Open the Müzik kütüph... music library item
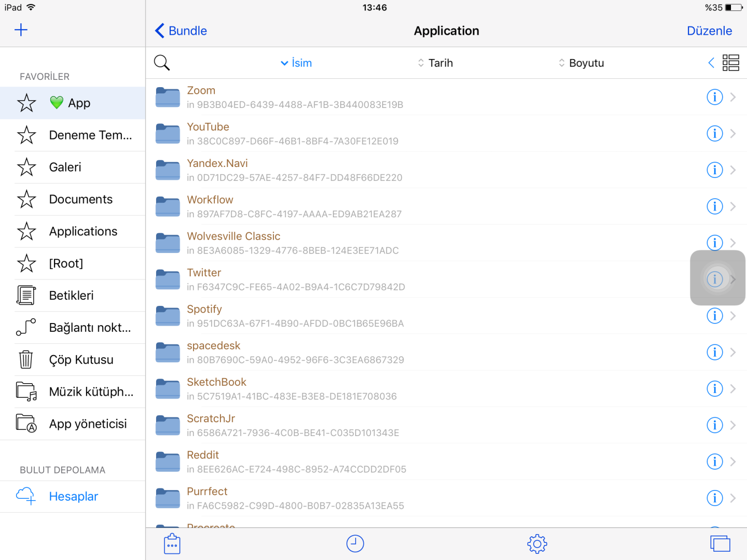747x560 pixels. 73,392
